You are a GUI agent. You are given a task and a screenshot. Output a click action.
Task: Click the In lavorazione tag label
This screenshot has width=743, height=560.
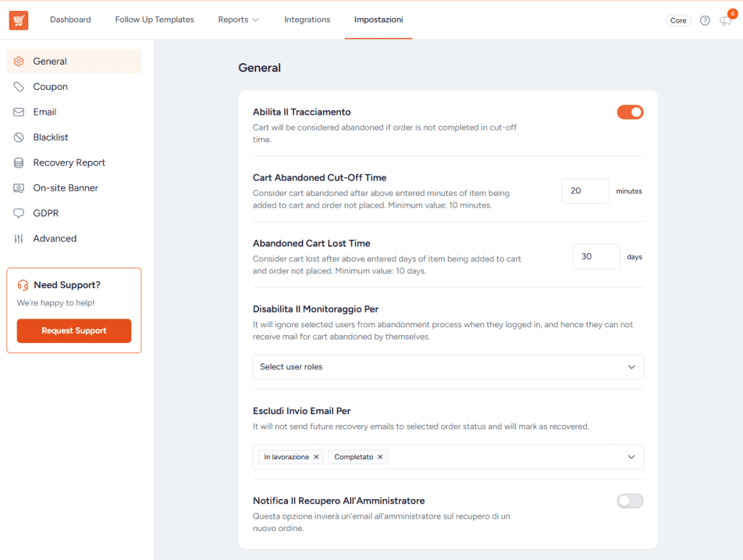click(286, 457)
